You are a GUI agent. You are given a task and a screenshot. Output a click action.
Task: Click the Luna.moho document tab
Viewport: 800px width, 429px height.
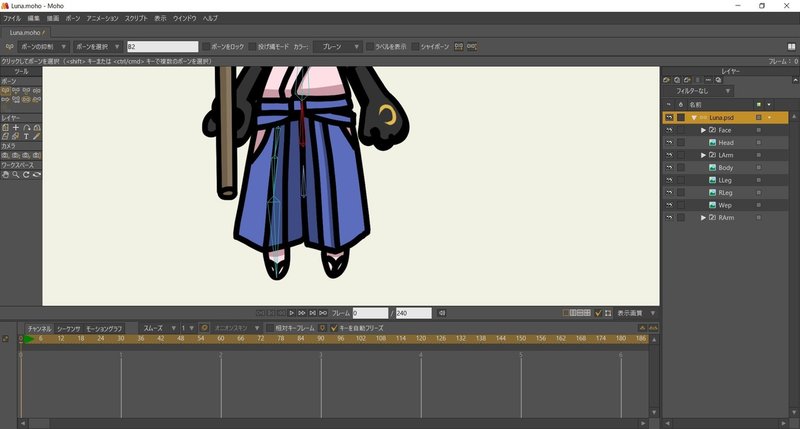26,32
